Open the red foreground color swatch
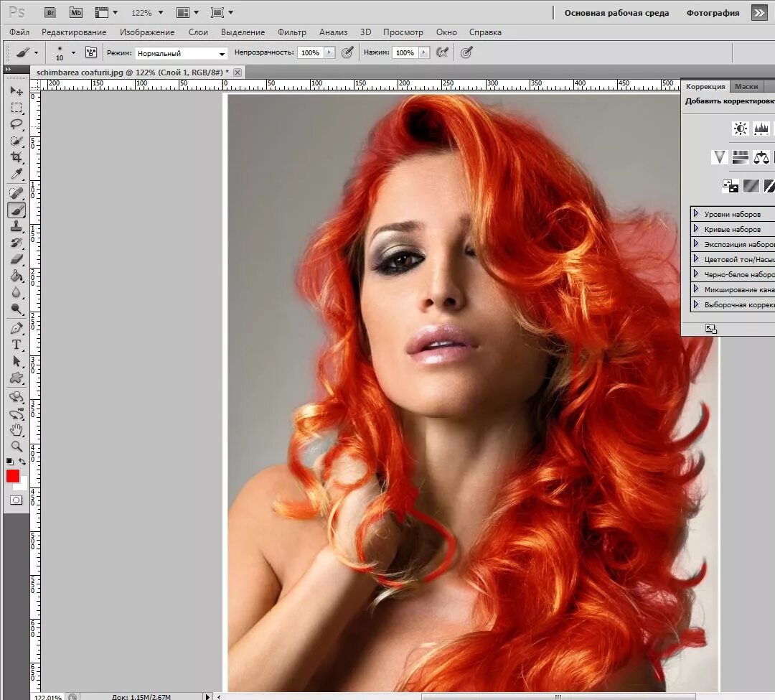The width and height of the screenshot is (775, 700). (x=13, y=476)
